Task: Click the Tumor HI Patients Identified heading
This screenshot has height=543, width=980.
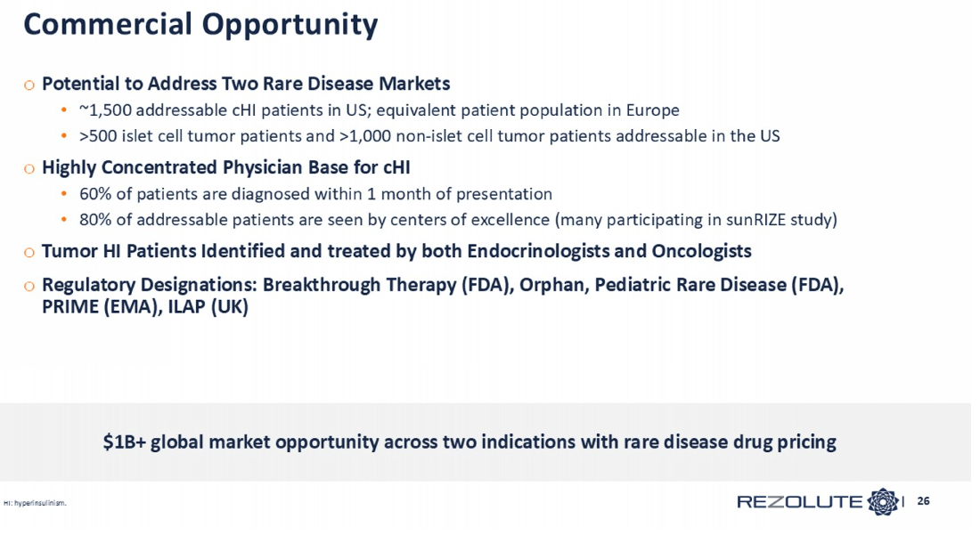Action: tap(396, 252)
